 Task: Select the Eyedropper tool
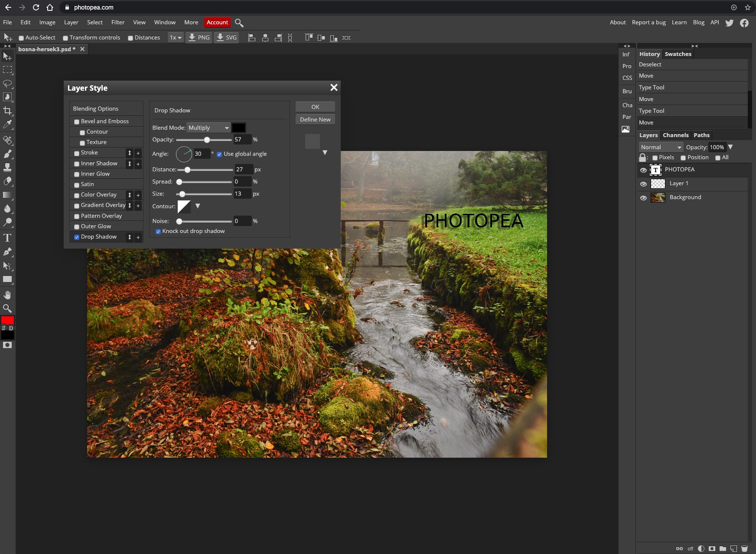click(7, 125)
